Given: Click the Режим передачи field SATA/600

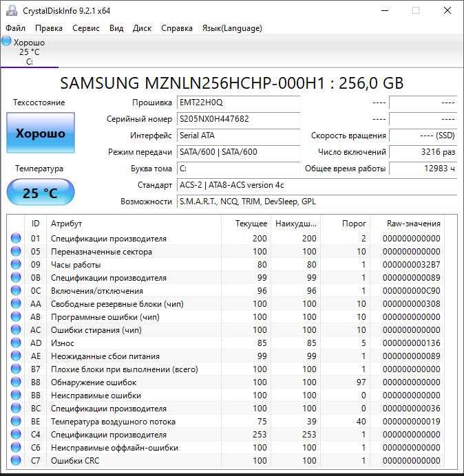Looking at the screenshot, I should coord(238,152).
